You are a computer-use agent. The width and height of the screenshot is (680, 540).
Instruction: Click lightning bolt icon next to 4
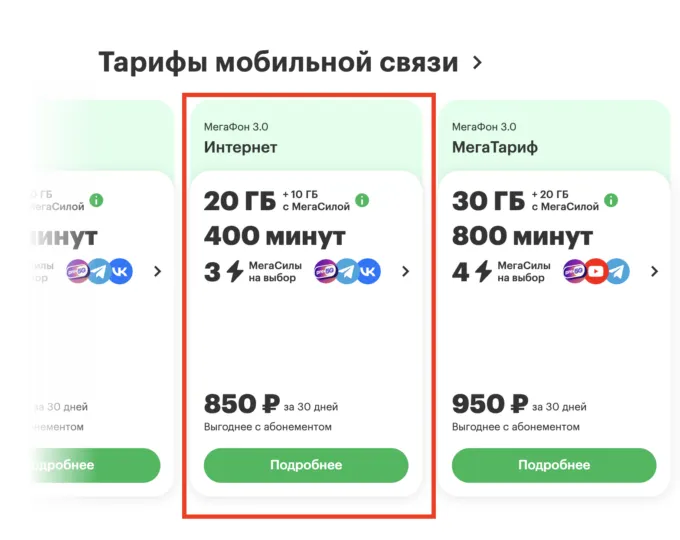483,271
